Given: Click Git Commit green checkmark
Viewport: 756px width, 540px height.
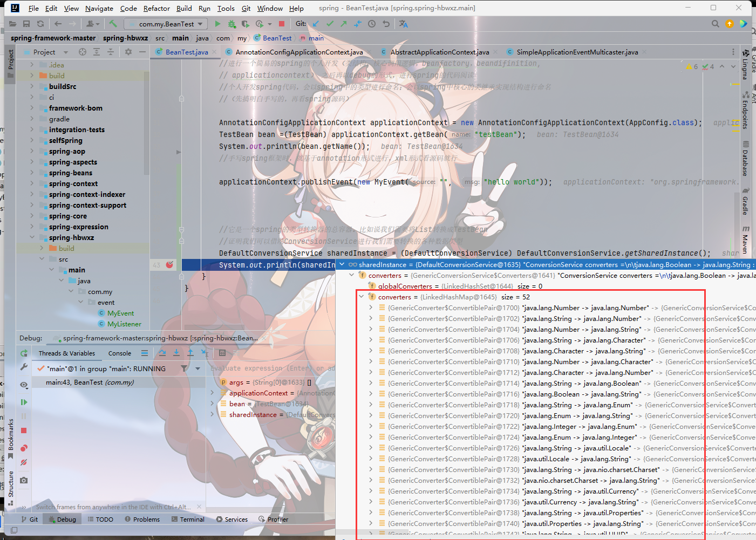Looking at the screenshot, I should coord(330,24).
